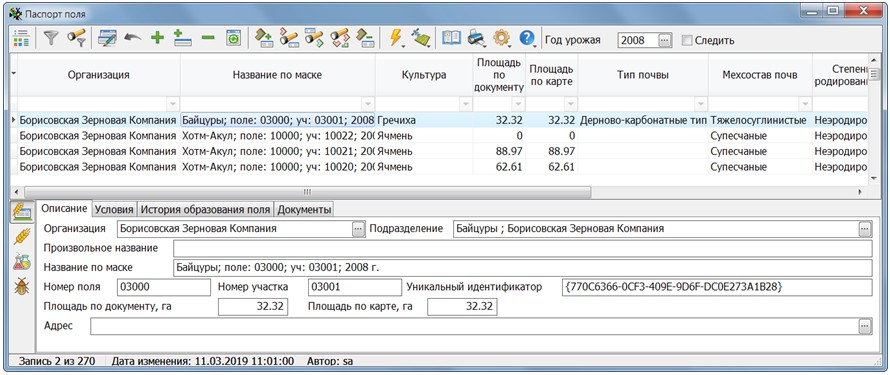890x375 pixels.
Task: Open filter dropdown under Площадь по документу column
Action: [518, 104]
